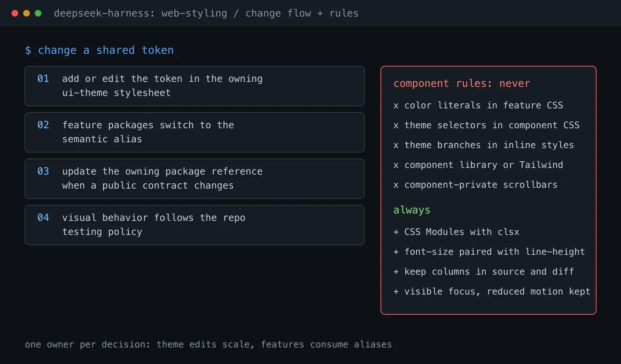621x364 pixels.
Task: Click the yellow minimize window button
Action: point(26,13)
